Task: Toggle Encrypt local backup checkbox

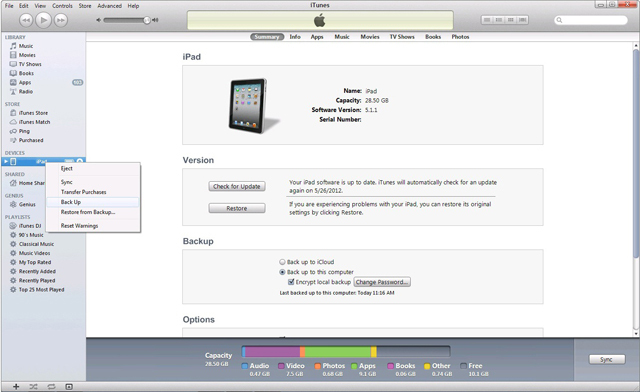Action: pos(291,282)
